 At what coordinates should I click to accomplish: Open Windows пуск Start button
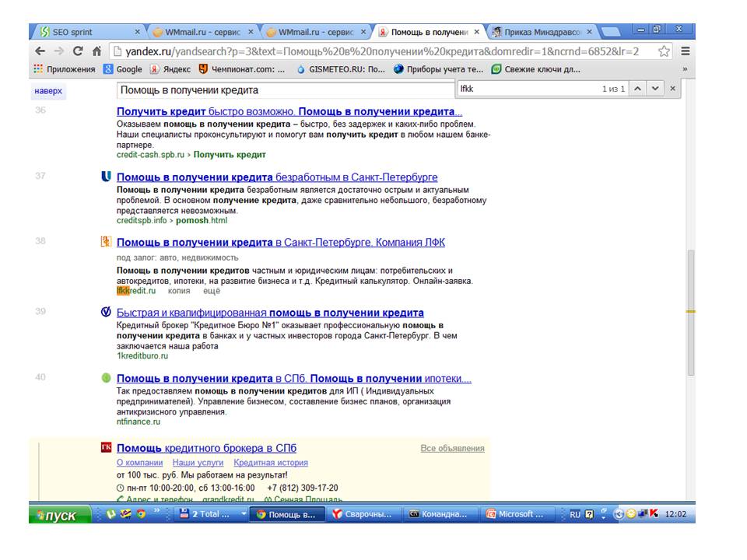coord(60,515)
